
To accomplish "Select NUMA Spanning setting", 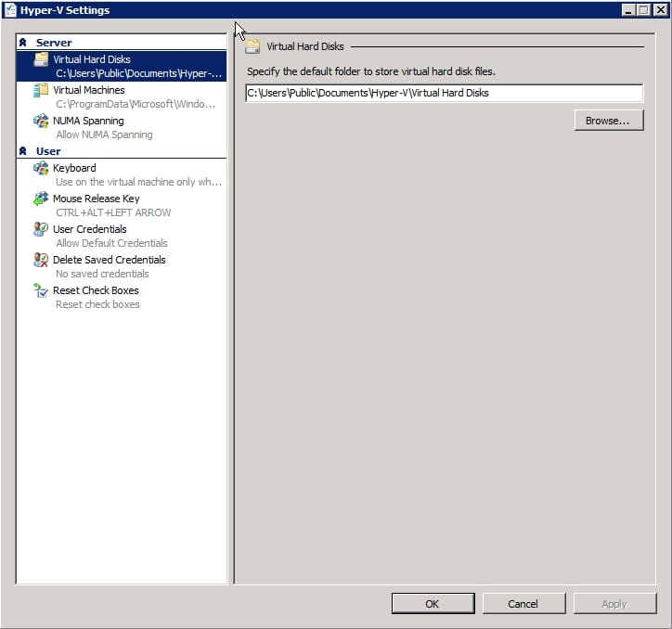I will 122,128.
